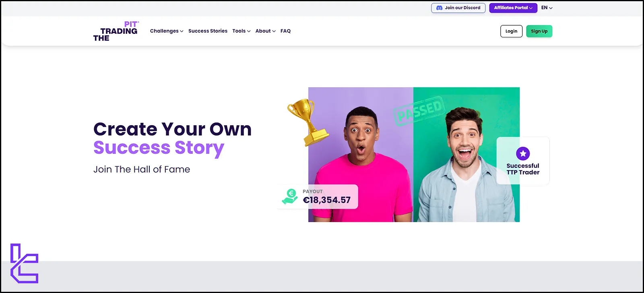644x293 pixels.
Task: Click the Successful TTP Trader card
Action: [x=523, y=161]
